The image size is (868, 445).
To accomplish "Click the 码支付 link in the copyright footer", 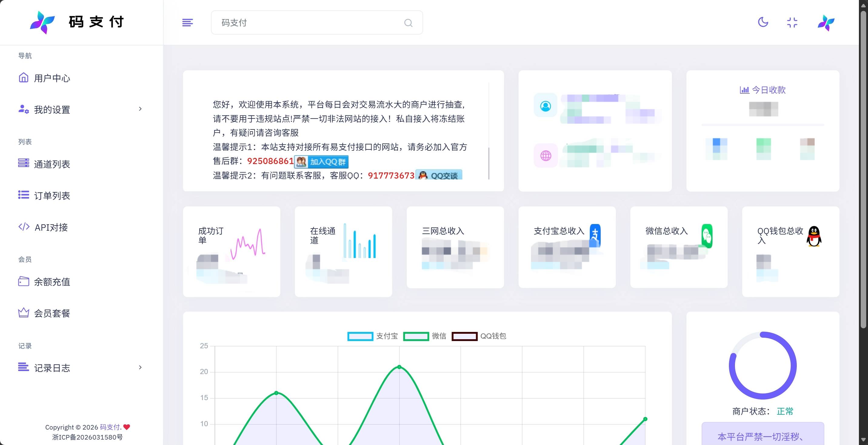I will [110, 427].
